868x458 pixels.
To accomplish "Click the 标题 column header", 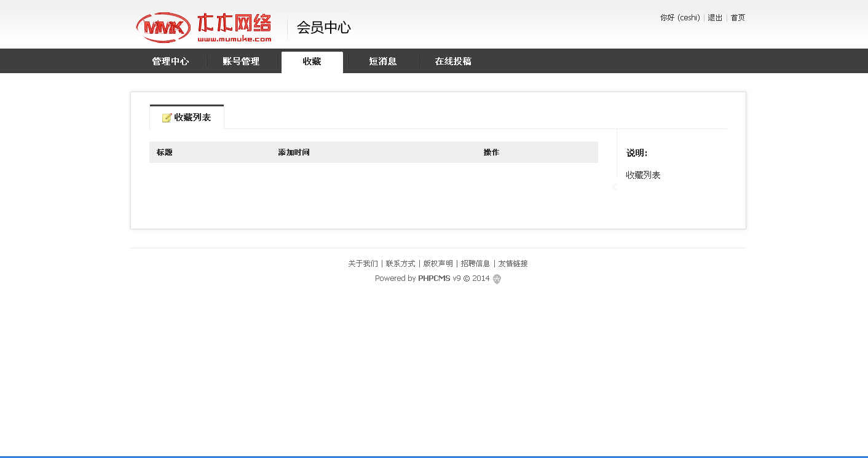I will click(x=165, y=152).
